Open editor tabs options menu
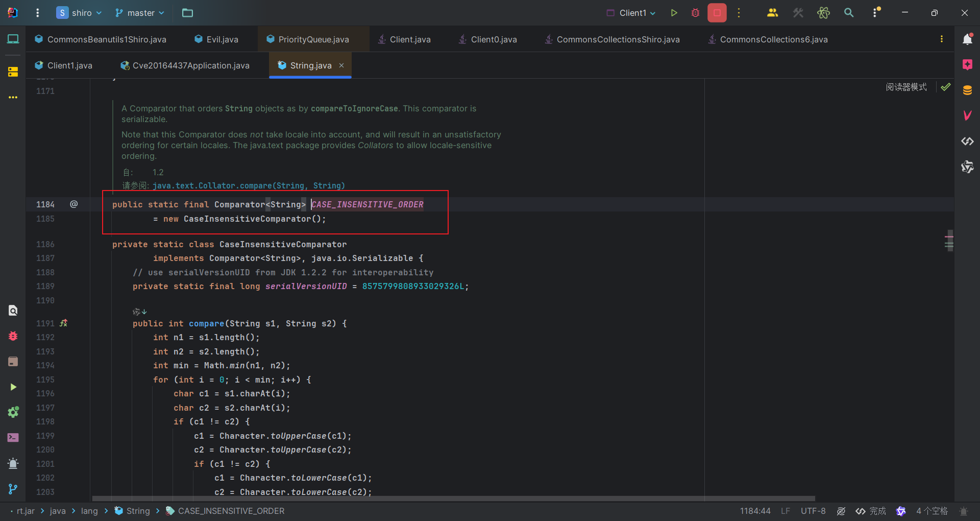 click(x=942, y=39)
